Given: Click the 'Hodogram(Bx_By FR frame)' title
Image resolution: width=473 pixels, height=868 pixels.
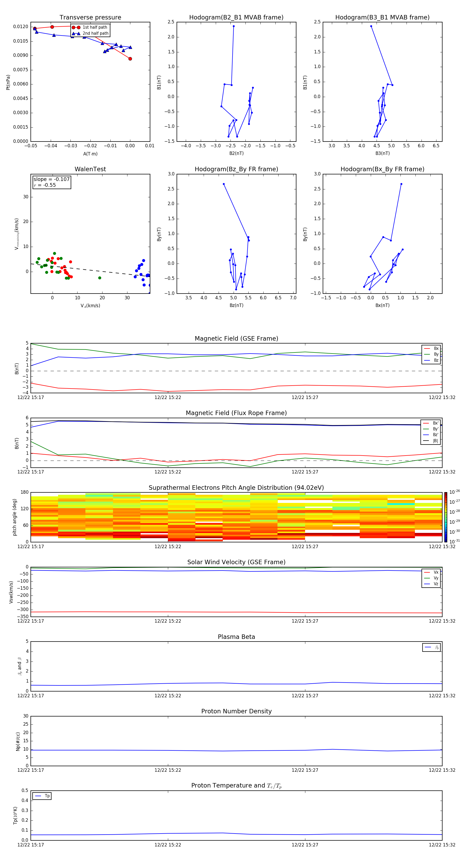Looking at the screenshot, I should tap(382, 169).
